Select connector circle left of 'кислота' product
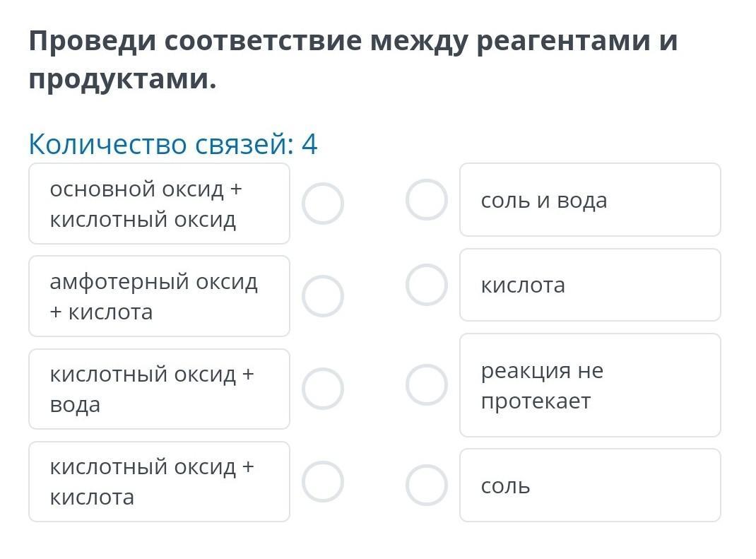Viewport: 756px width, 559px height. (x=427, y=285)
